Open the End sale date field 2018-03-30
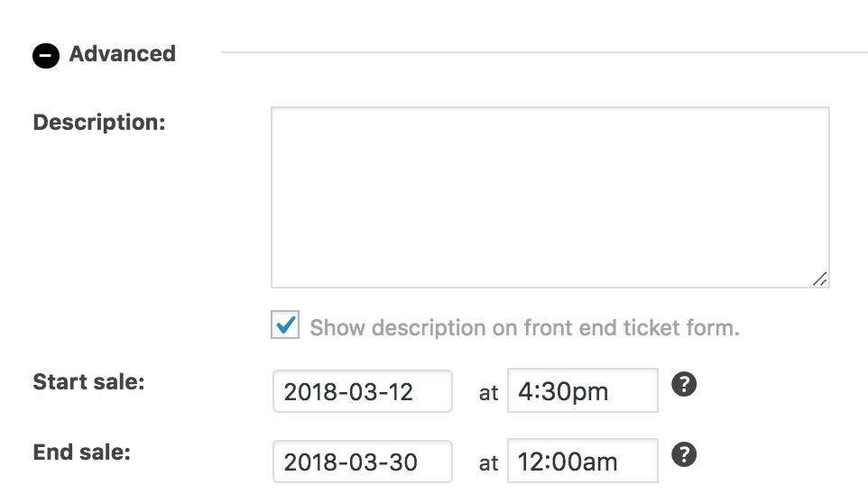The width and height of the screenshot is (868, 503). click(x=362, y=462)
